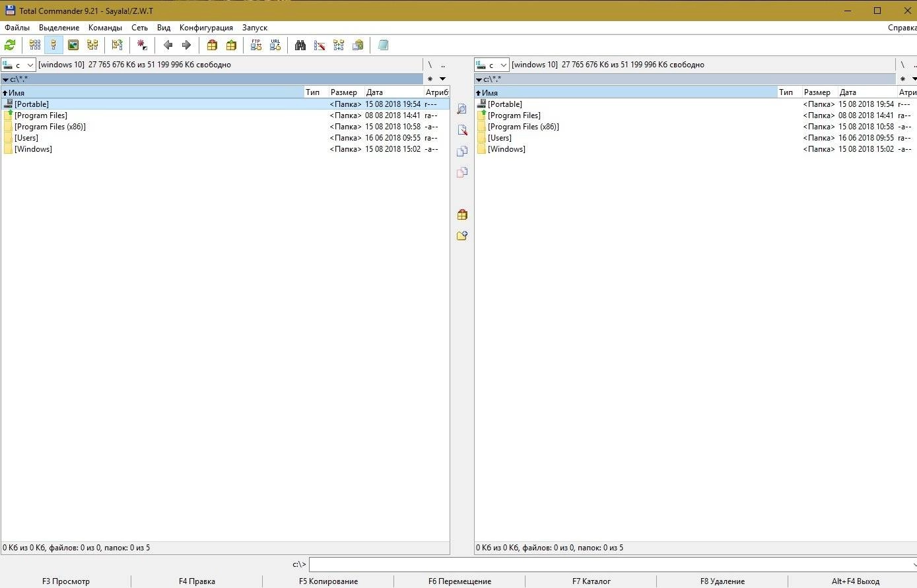Image resolution: width=917 pixels, height=588 pixels.
Task: Open the Команды menu
Action: tap(105, 28)
